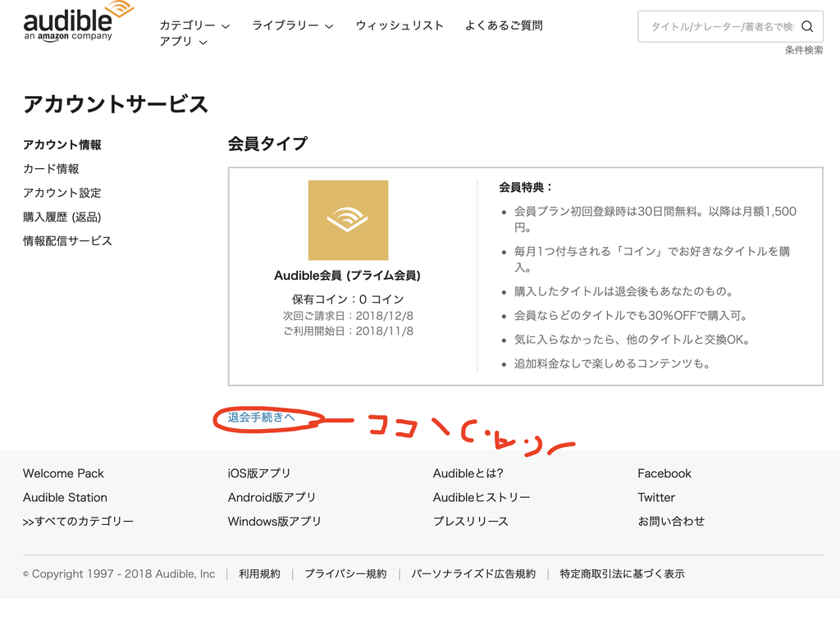Select アカウント情報 in the sidebar

(x=62, y=144)
